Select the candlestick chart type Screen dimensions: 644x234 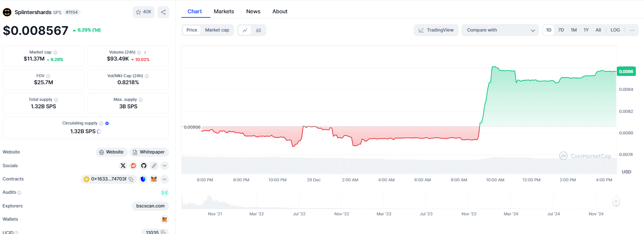[258, 30]
